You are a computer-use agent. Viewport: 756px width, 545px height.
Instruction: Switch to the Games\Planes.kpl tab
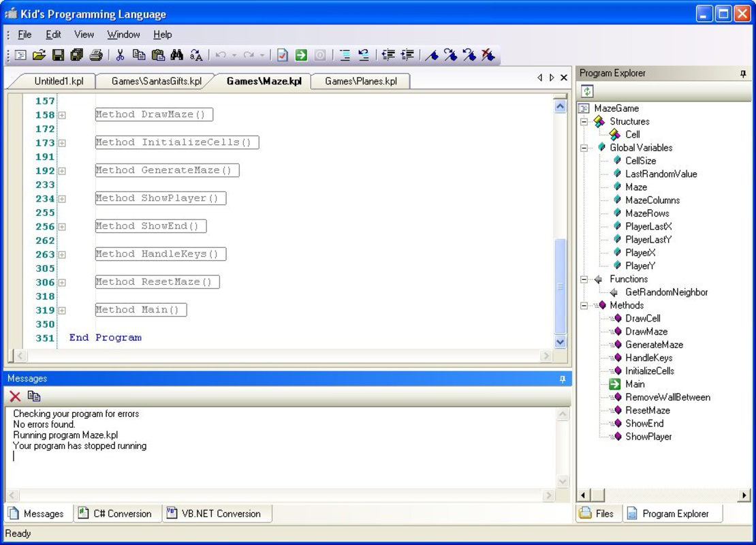pos(361,81)
